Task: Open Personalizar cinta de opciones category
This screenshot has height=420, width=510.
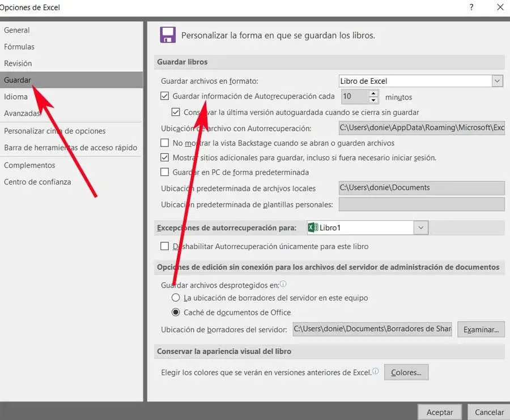Action: tap(71, 131)
